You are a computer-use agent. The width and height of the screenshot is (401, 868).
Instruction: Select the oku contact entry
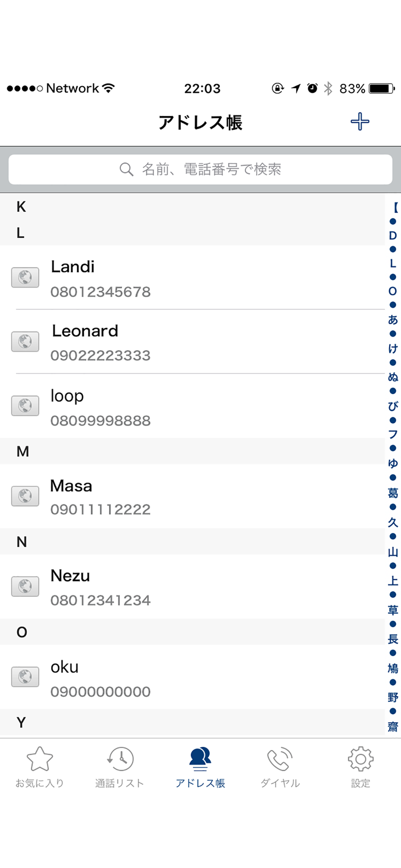pyautogui.click(x=192, y=677)
